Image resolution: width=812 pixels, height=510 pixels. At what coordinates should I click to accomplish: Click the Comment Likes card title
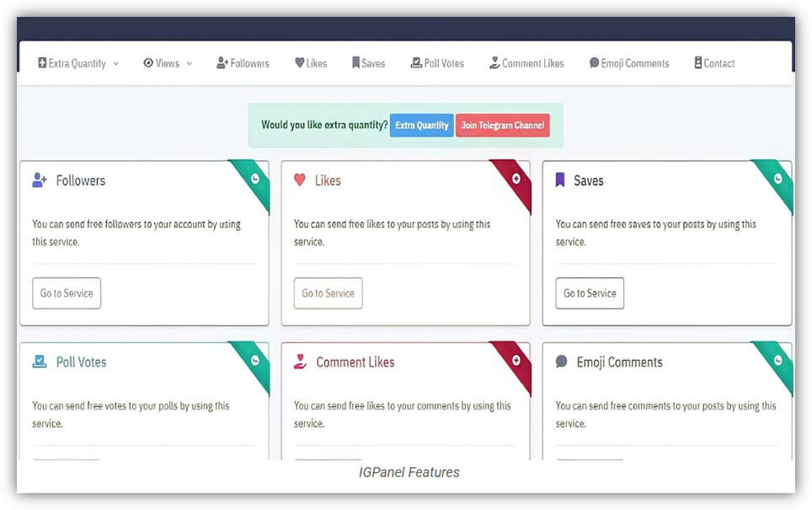click(x=355, y=362)
